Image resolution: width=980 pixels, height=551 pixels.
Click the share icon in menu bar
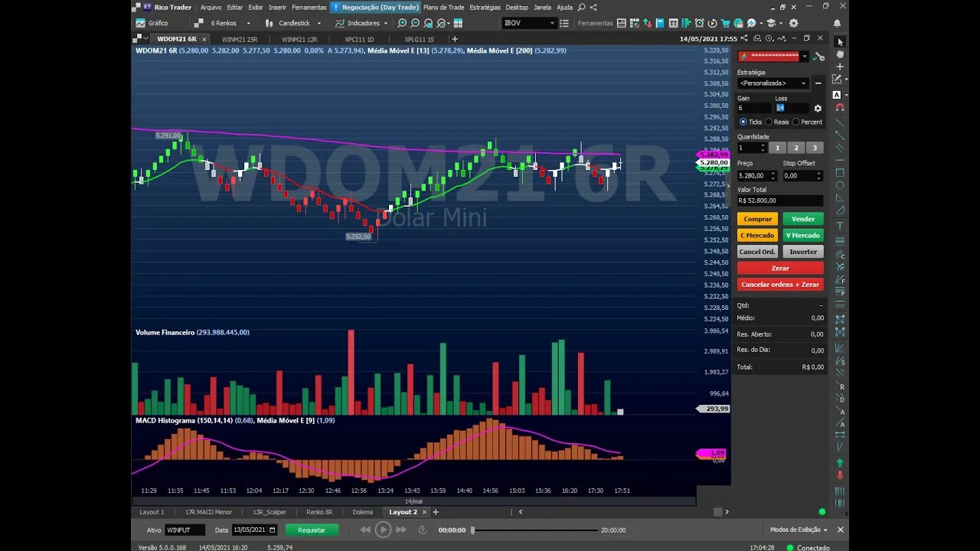click(595, 7)
